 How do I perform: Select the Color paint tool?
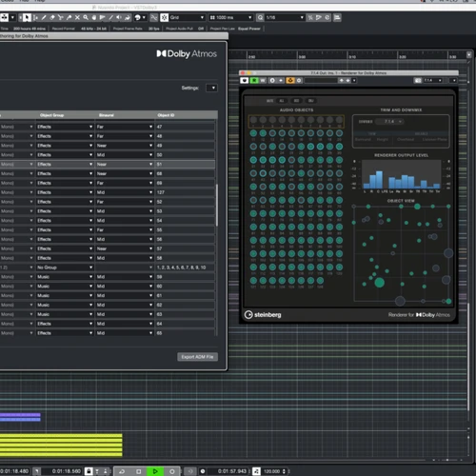(128, 17)
